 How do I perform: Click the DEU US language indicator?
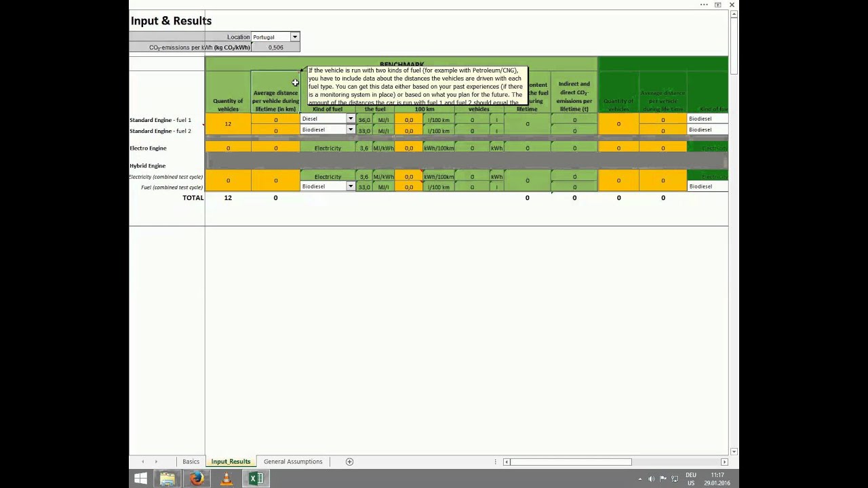tap(691, 479)
